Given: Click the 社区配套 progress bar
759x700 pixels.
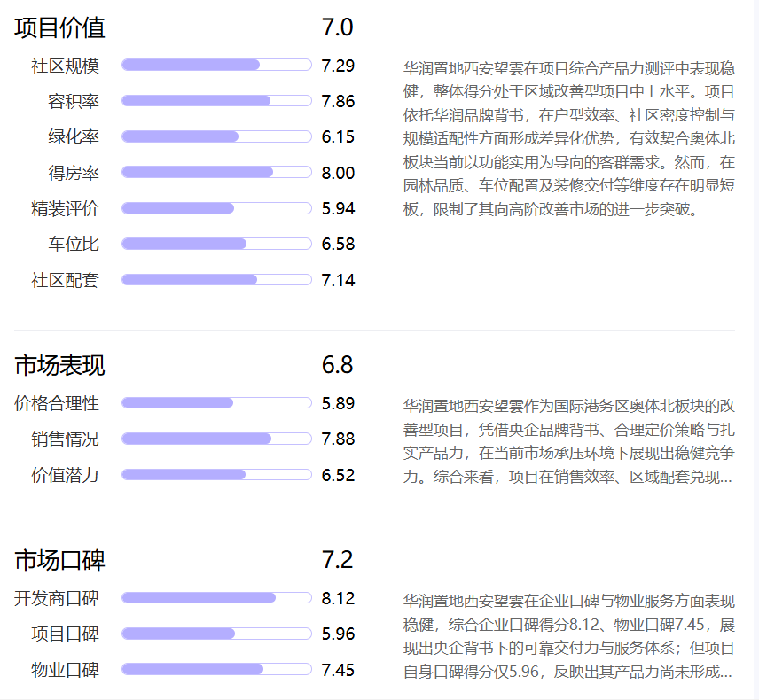Looking at the screenshot, I should click(216, 280).
